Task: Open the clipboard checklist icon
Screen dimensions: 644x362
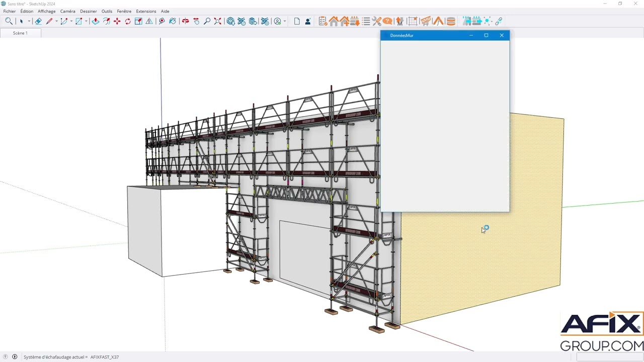Action: click(x=323, y=21)
